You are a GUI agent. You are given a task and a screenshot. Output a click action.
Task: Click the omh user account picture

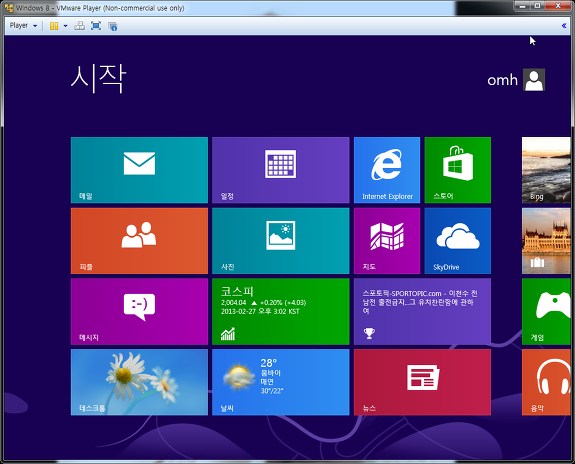coord(534,80)
